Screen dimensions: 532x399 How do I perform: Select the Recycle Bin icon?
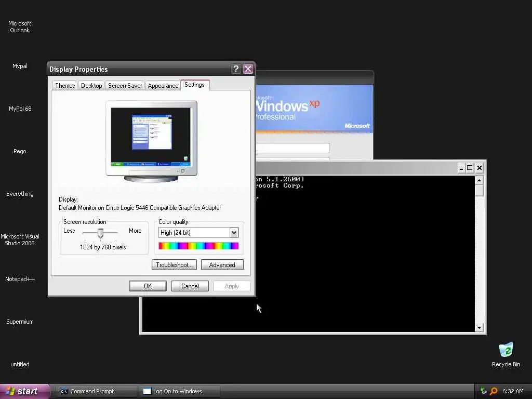click(506, 354)
